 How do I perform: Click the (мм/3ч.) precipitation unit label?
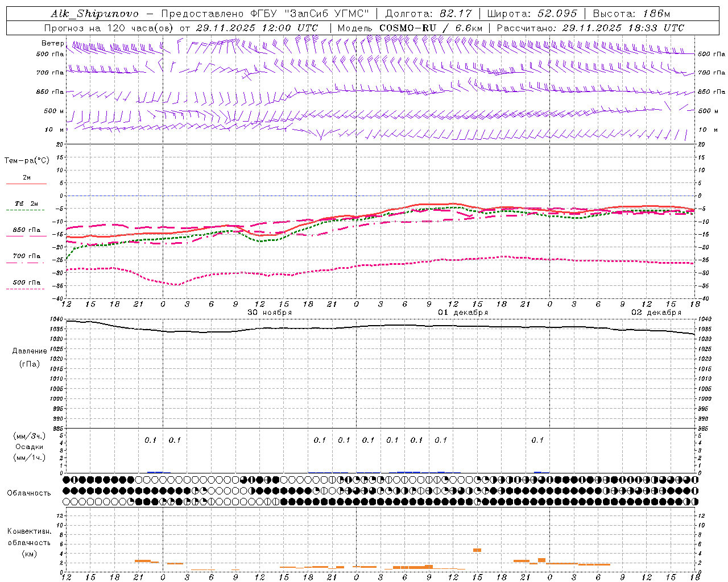[30, 436]
